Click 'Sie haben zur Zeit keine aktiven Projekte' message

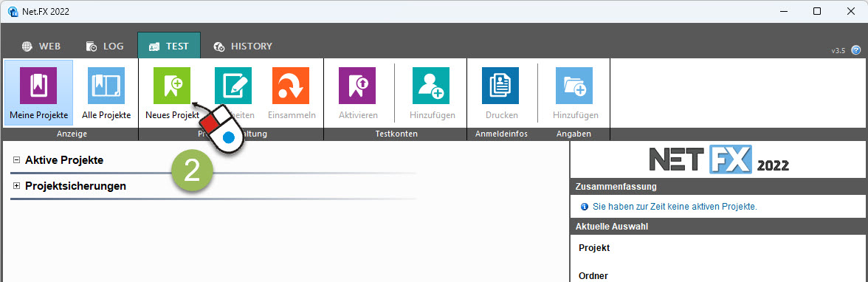(x=675, y=207)
